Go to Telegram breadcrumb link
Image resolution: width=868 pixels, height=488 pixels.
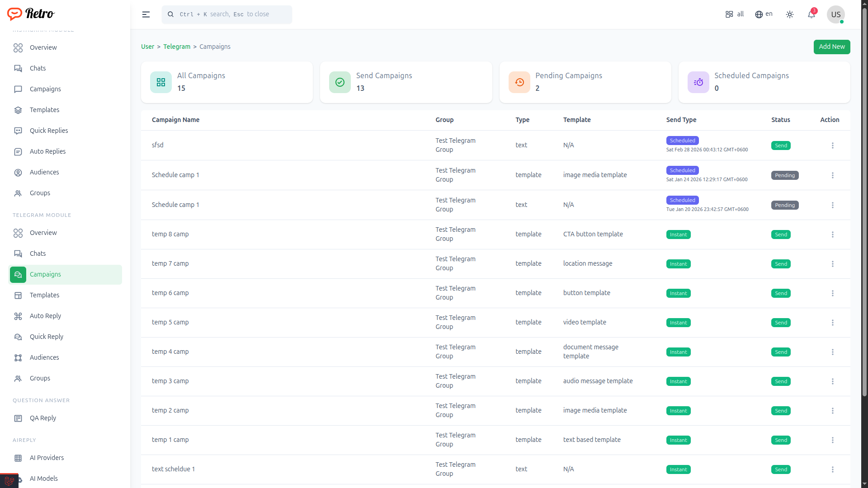click(176, 47)
